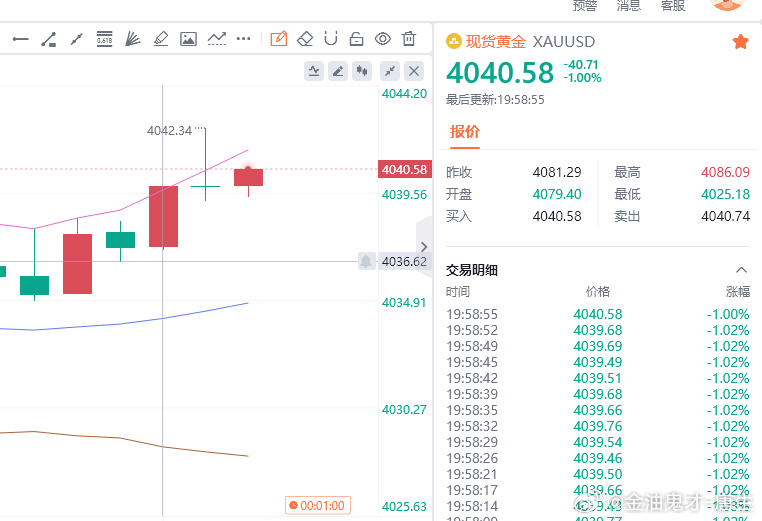
Task: Click the 最低 value 4025.18
Action: point(725,194)
